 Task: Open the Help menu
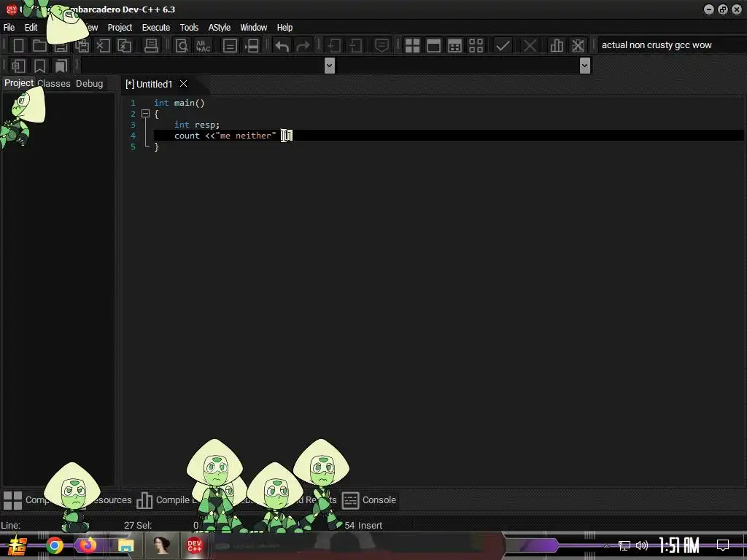tap(285, 28)
